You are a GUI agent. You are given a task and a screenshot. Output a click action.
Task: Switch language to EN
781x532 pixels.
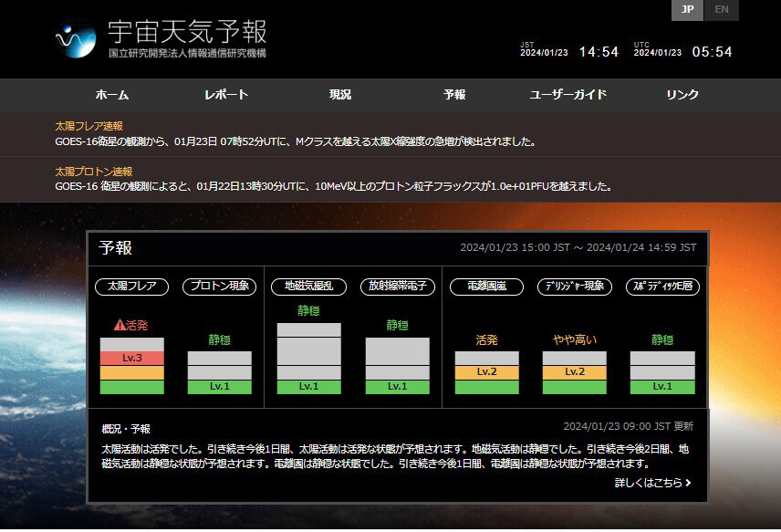tap(721, 9)
